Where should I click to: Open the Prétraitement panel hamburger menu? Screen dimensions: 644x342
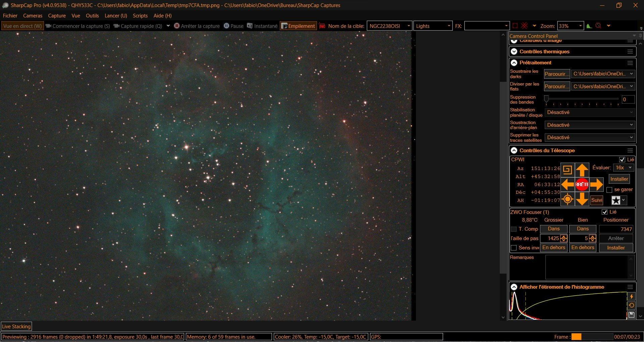(630, 63)
